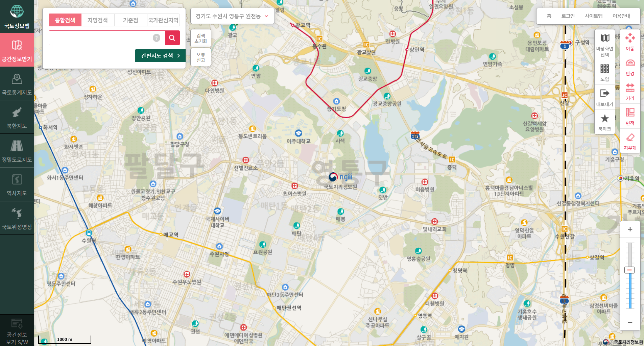Click the 청명역 station label
This screenshot has width=644, height=346.
460,270
